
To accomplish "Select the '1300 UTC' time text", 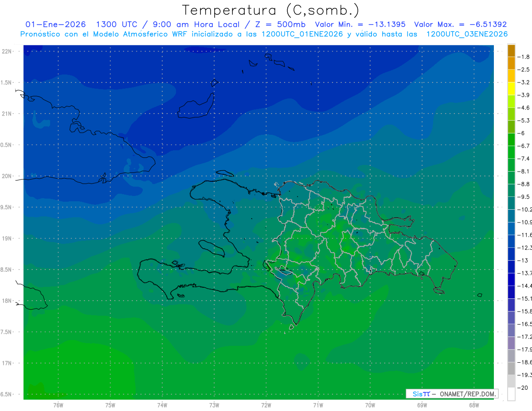I will tap(117, 24).
